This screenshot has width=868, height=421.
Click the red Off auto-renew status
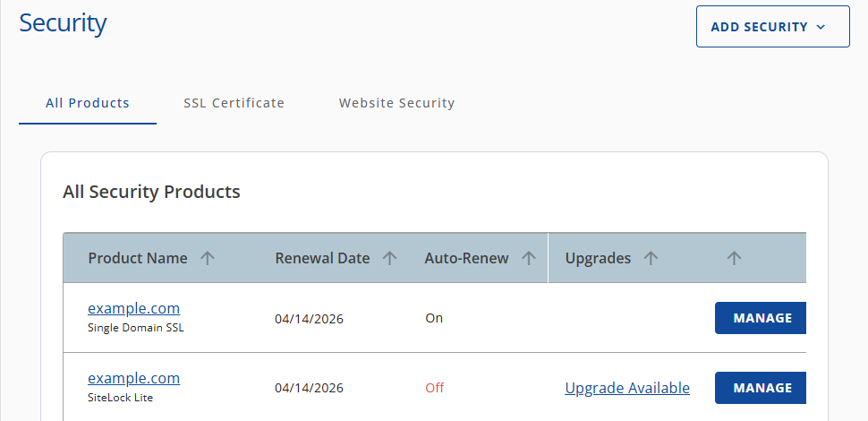click(434, 388)
